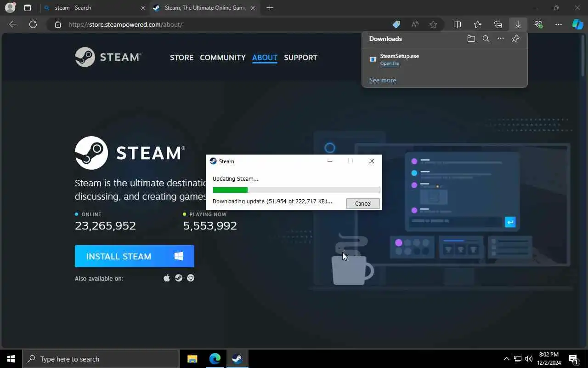Add this page to favorites star
Screen dimensions: 588x368
433,24
